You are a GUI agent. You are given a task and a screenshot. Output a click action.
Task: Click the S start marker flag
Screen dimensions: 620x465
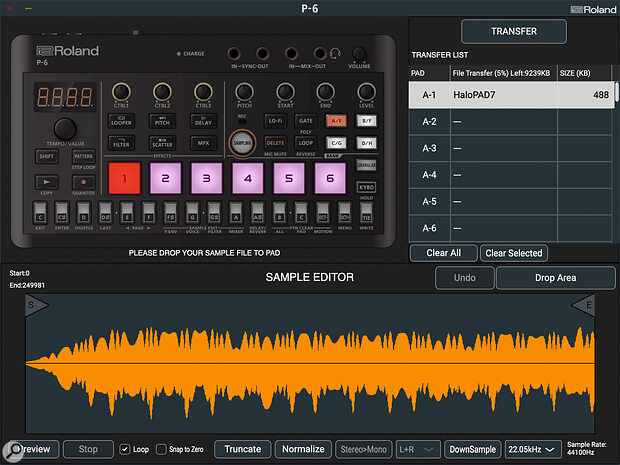click(36, 305)
